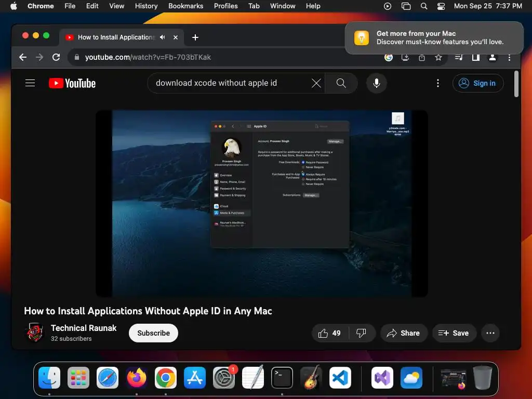Open the Tab menu

coord(254,6)
